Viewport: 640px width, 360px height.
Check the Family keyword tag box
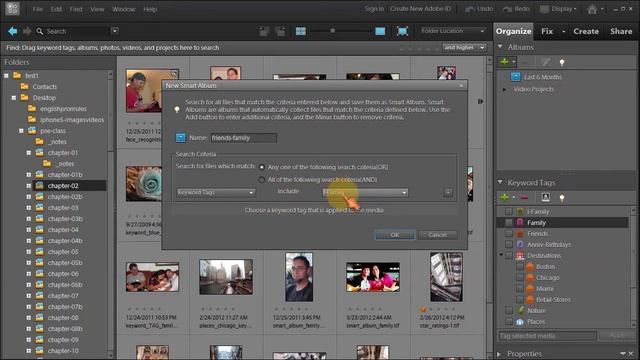coord(509,222)
